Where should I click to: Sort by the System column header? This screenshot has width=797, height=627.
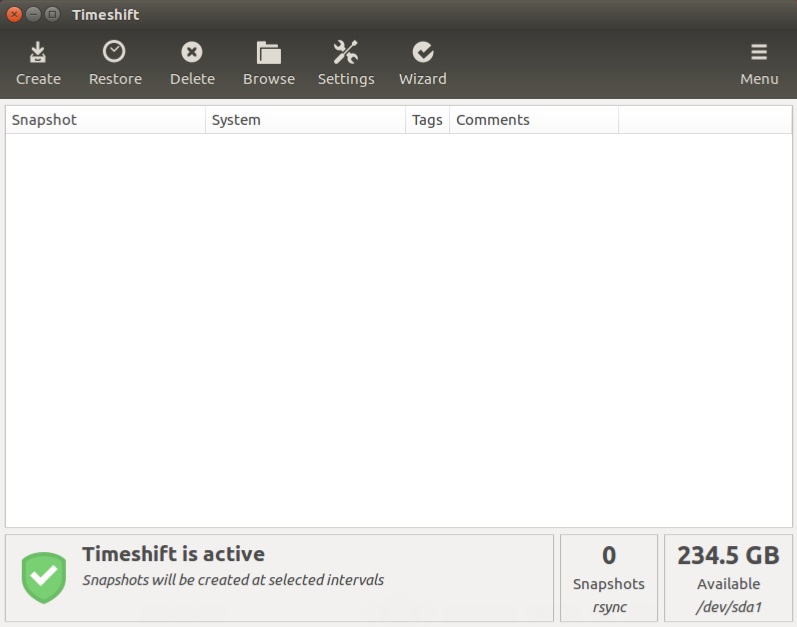pos(305,120)
